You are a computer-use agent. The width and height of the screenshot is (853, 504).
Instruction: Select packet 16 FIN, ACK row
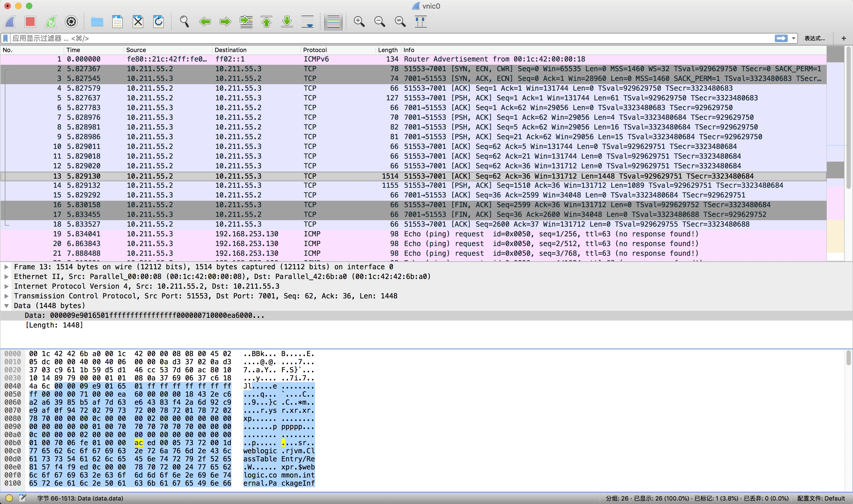tap(413, 205)
